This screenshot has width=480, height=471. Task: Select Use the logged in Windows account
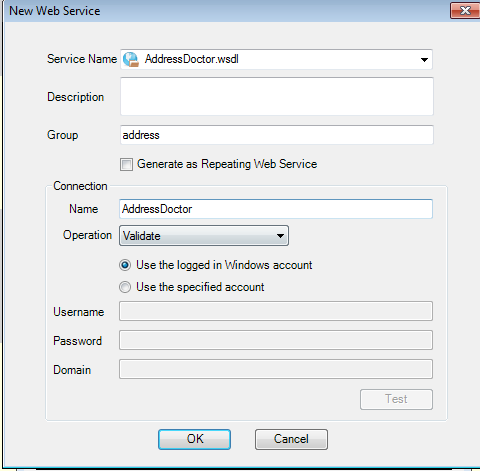pos(125,265)
